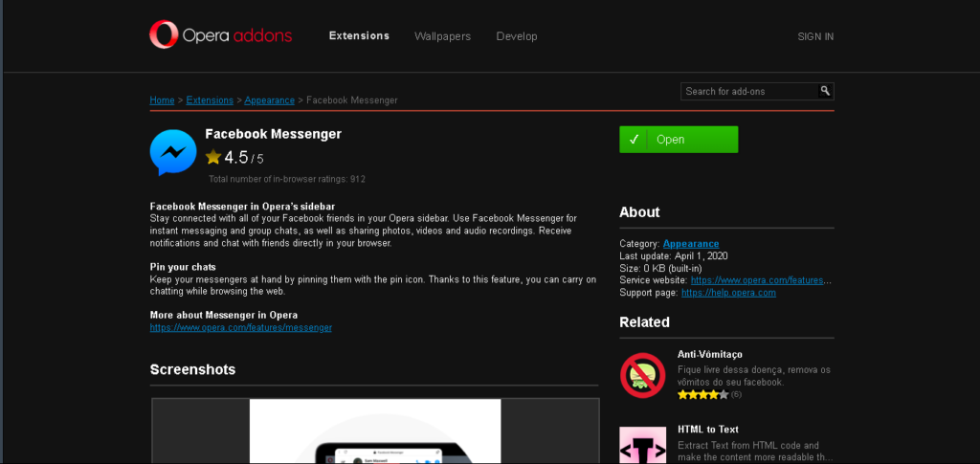Click the 'About' section heading
Image resolution: width=980 pixels, height=464 pixels.
coord(639,212)
